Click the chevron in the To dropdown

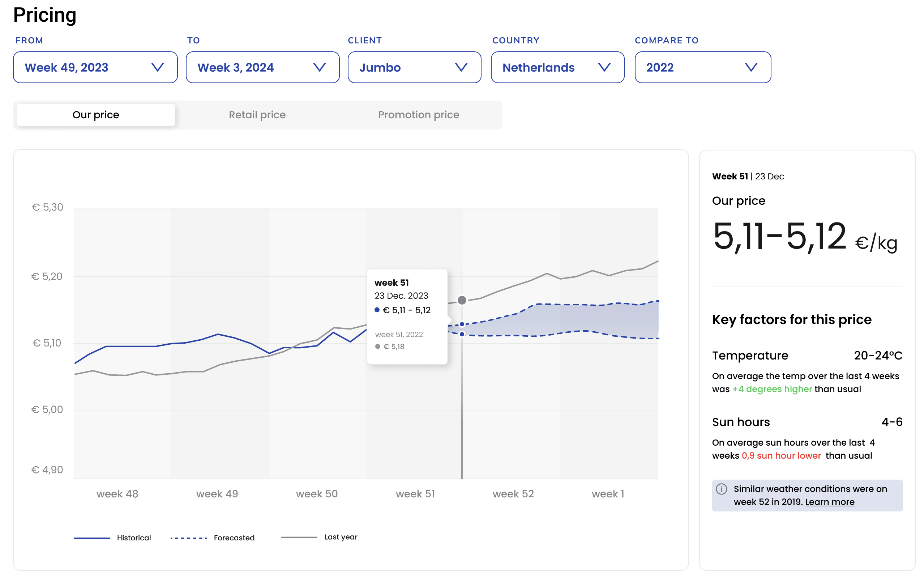click(x=319, y=67)
